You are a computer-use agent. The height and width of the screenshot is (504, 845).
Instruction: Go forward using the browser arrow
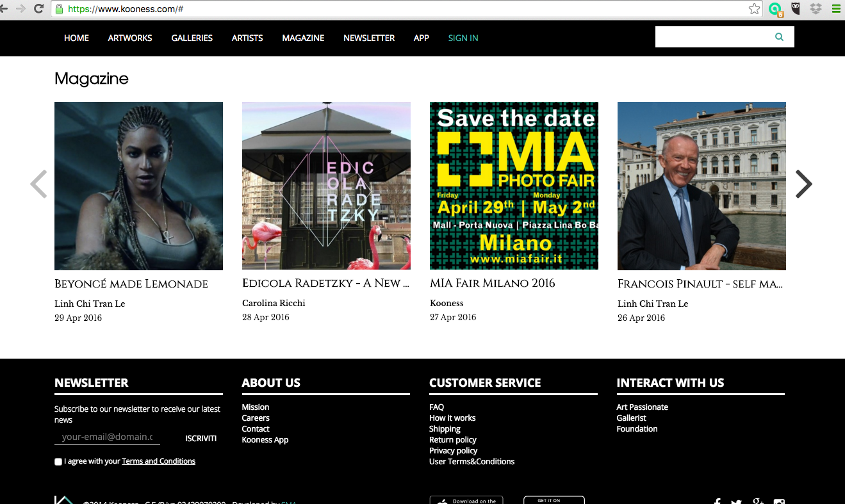21,9
